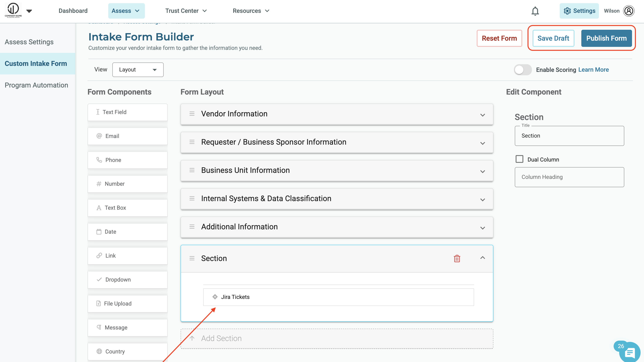This screenshot has height=362, width=644.
Task: Grab the Vendor Information drag handle
Action: tap(192, 114)
